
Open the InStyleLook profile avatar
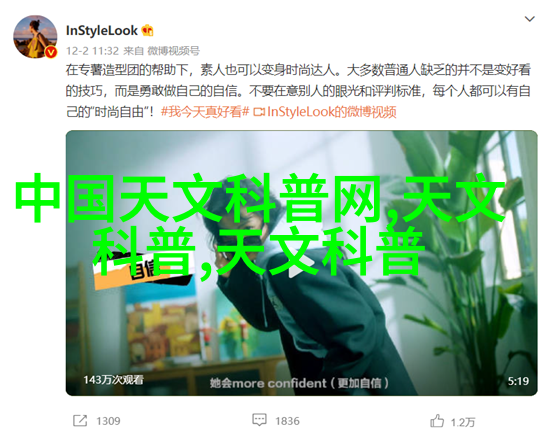coord(35,37)
